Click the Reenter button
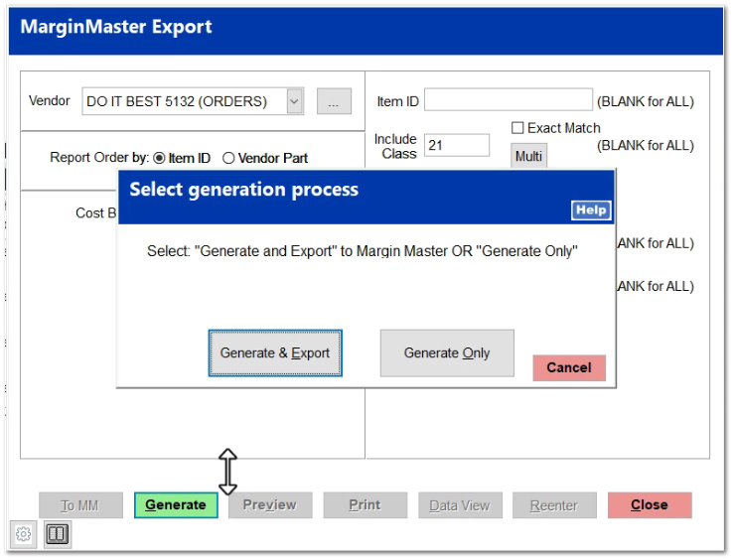Image resolution: width=733 pixels, height=560 pixels. click(554, 505)
